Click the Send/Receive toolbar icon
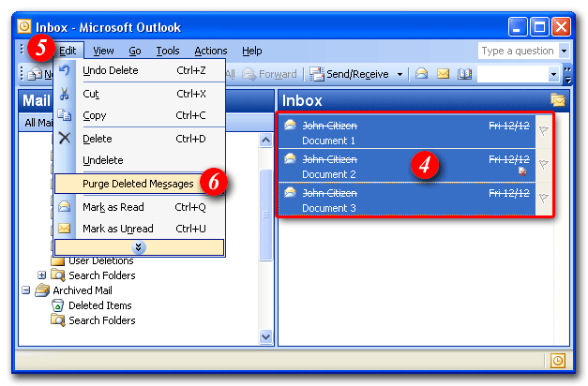The height and width of the screenshot is (386, 588). tap(317, 74)
